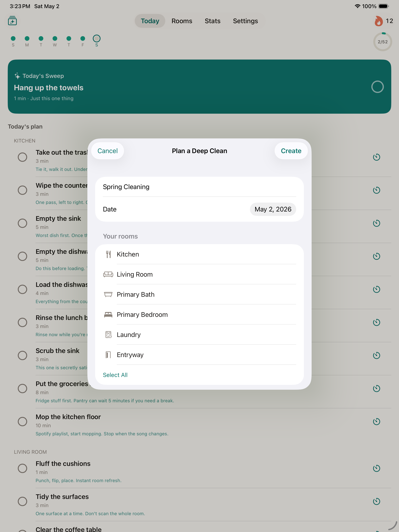Cancel the deep clean plan
Screen dimensions: 399x532
pyautogui.click(x=107, y=151)
